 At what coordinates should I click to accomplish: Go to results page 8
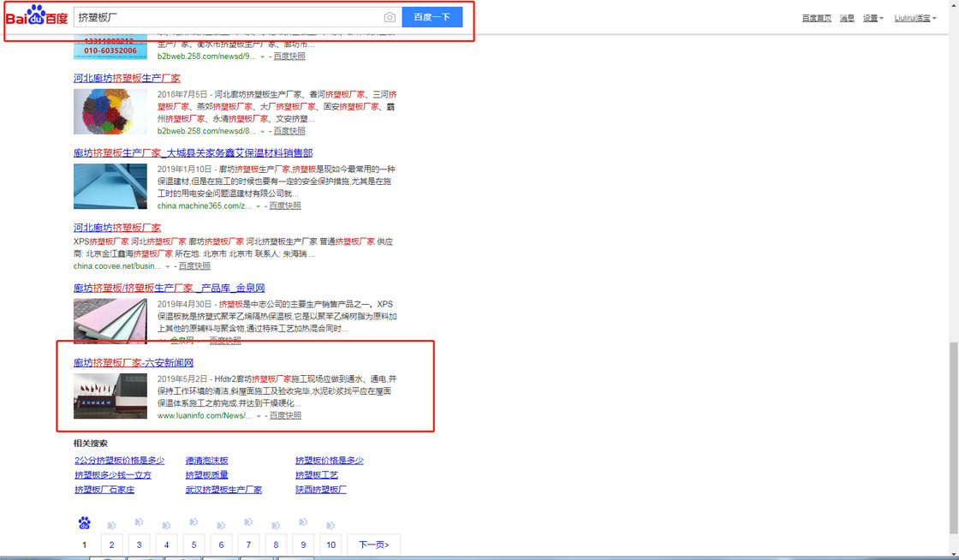[x=276, y=545]
